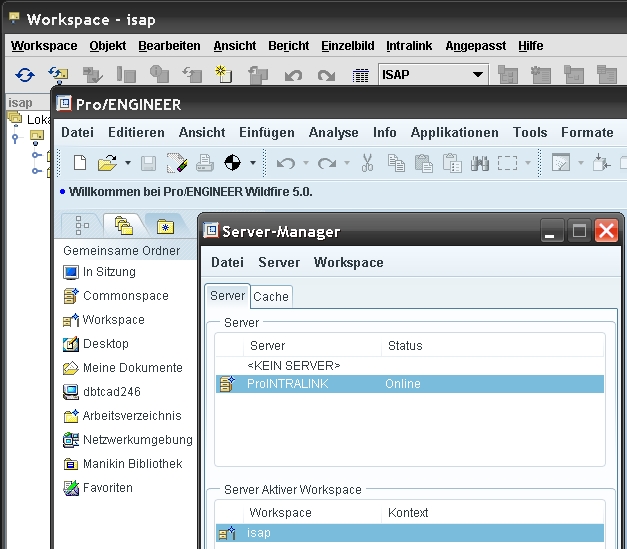Open the Tools menu in Pro/ENGINEER
This screenshot has height=549, width=627.
tap(530, 132)
